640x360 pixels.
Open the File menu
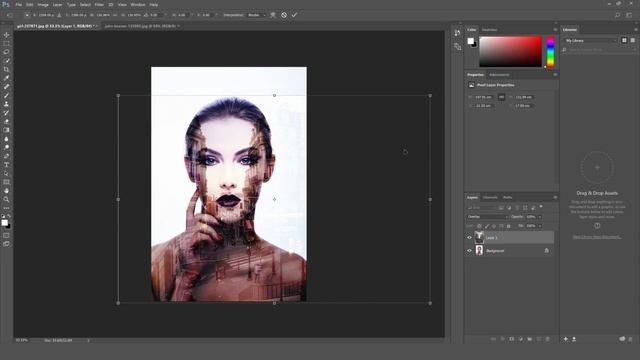19,5
